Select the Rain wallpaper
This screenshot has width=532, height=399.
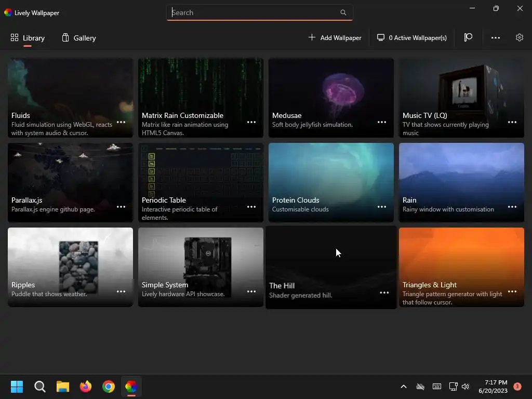[x=461, y=182]
